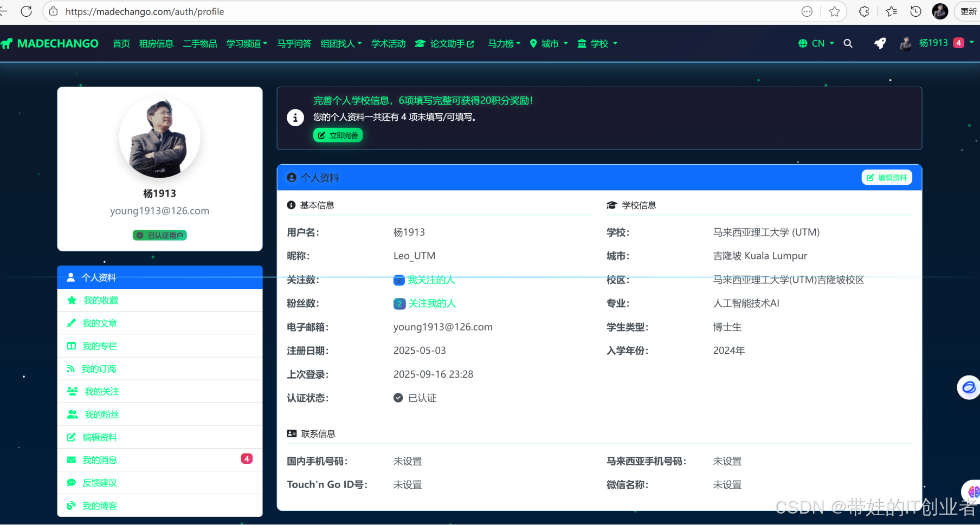Screen dimensions: 980x525
Task: Open the browser profile avatar
Action: pos(940,11)
